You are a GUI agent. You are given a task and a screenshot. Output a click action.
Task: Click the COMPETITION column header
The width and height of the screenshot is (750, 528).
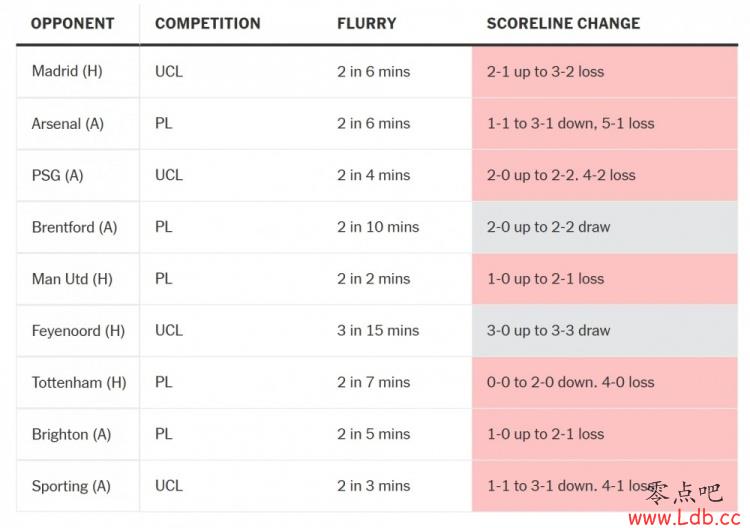[208, 23]
